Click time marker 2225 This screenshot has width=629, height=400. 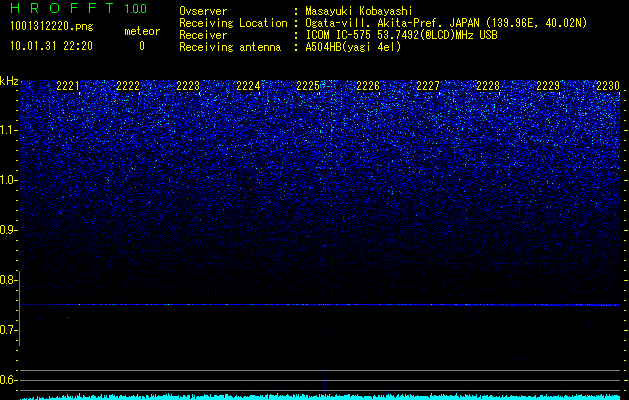(308, 86)
